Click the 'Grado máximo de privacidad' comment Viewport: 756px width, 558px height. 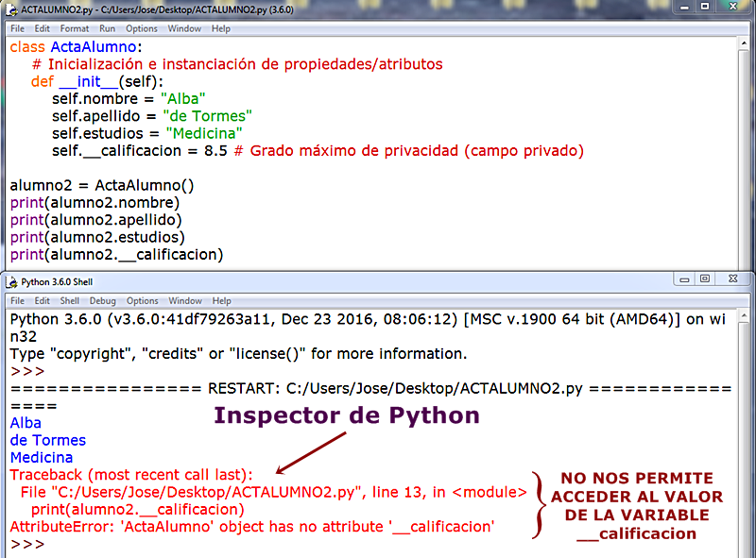(409, 151)
